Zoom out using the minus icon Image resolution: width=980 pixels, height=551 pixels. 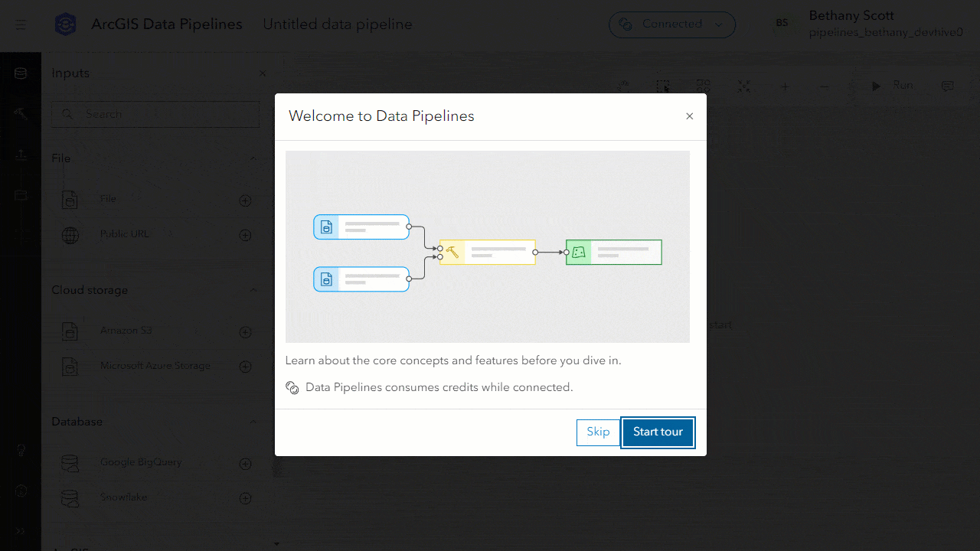click(825, 86)
